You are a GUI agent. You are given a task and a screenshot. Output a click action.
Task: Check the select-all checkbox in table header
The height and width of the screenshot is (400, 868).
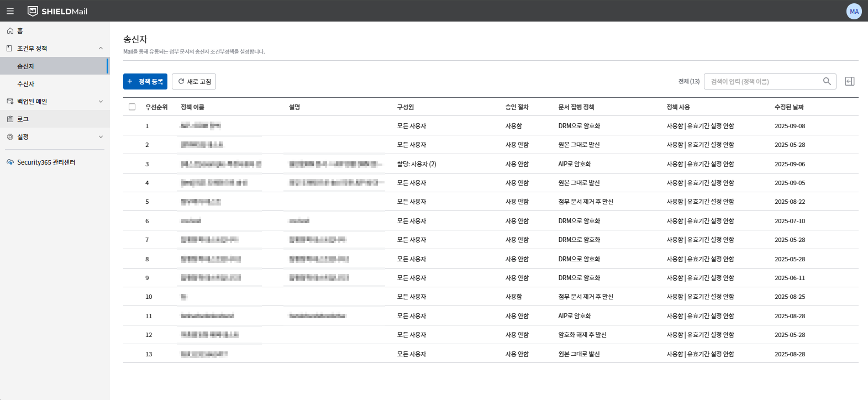(x=132, y=107)
